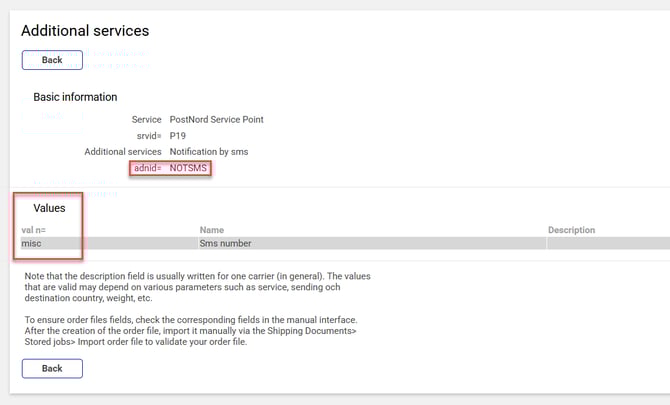Viewport: 670px width, 405px height.
Task: Click the 'val n=' column header
Action: coord(34,230)
